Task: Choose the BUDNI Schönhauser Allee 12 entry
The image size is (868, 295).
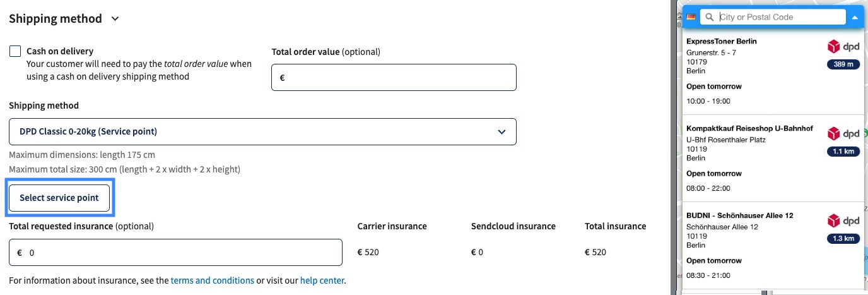Action: [x=773, y=246]
